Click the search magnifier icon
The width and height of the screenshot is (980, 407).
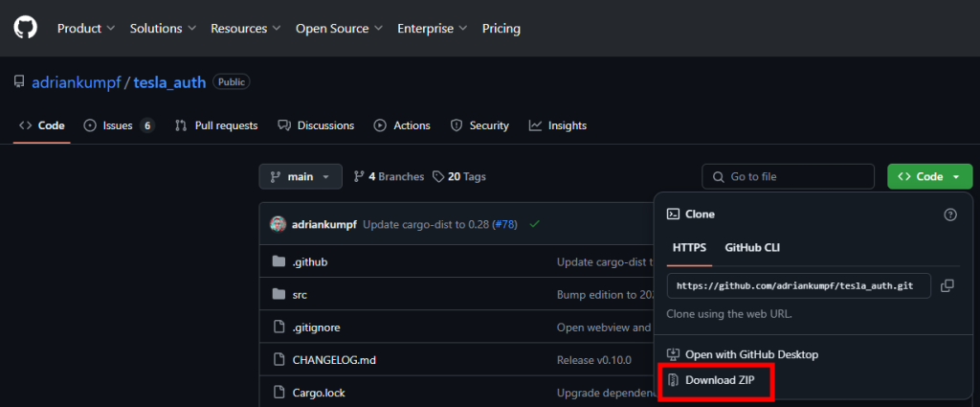719,177
